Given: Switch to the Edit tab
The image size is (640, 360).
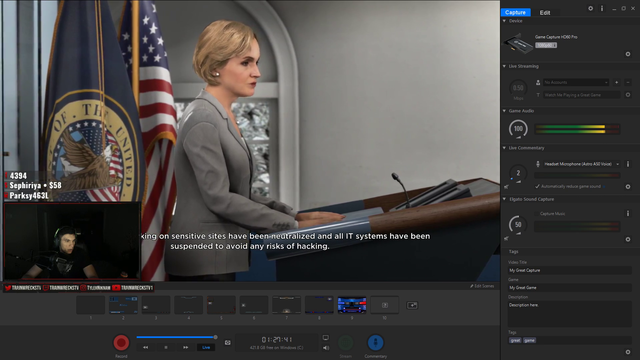Looking at the screenshot, I should click(545, 13).
